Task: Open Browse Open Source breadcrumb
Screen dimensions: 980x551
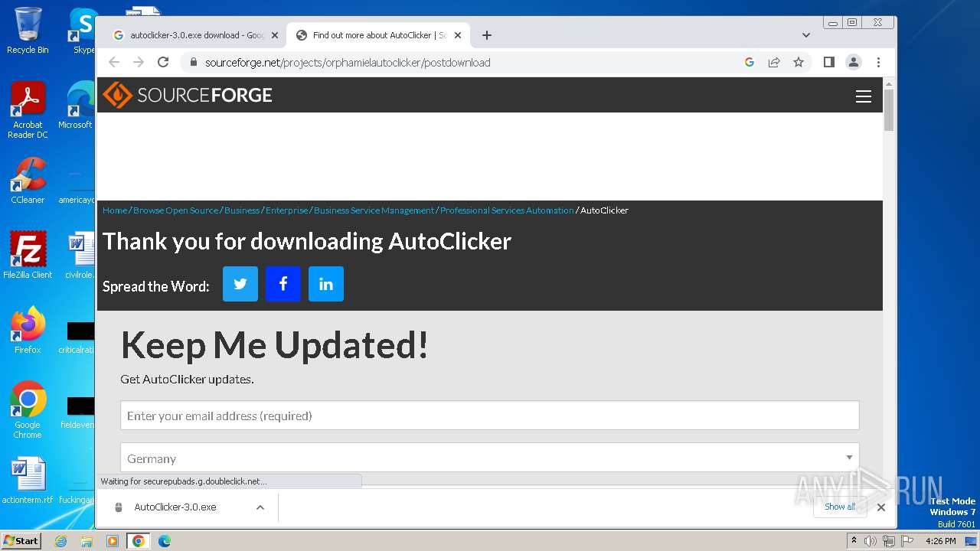Action: 176,210
